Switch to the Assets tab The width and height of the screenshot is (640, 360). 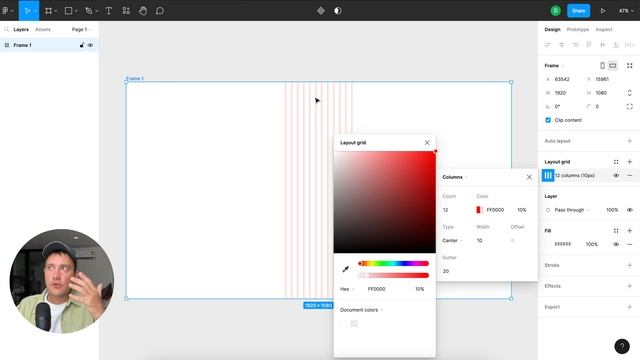43,29
